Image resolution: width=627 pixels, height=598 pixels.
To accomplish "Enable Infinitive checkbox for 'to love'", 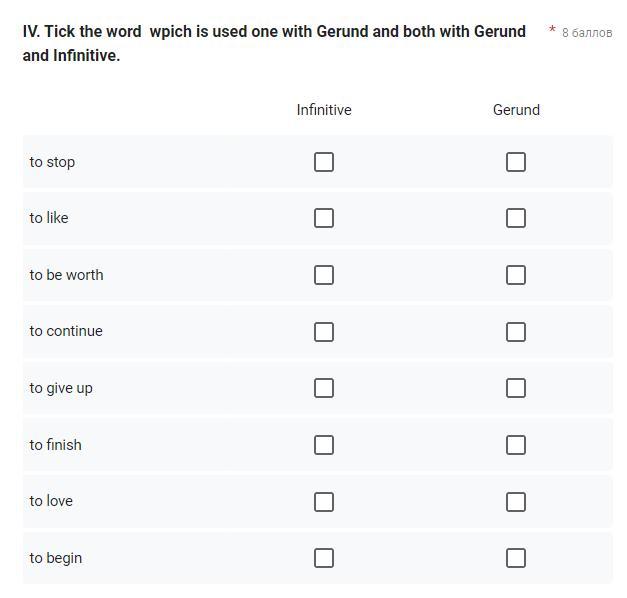I will pos(323,502).
